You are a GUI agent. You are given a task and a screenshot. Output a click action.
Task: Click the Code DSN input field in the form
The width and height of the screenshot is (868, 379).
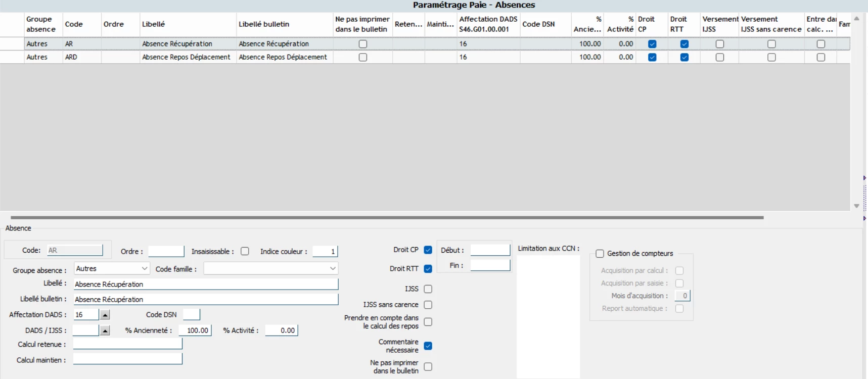191,315
